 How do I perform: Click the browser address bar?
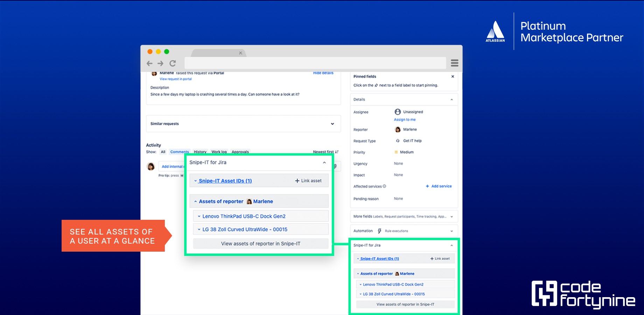click(315, 63)
